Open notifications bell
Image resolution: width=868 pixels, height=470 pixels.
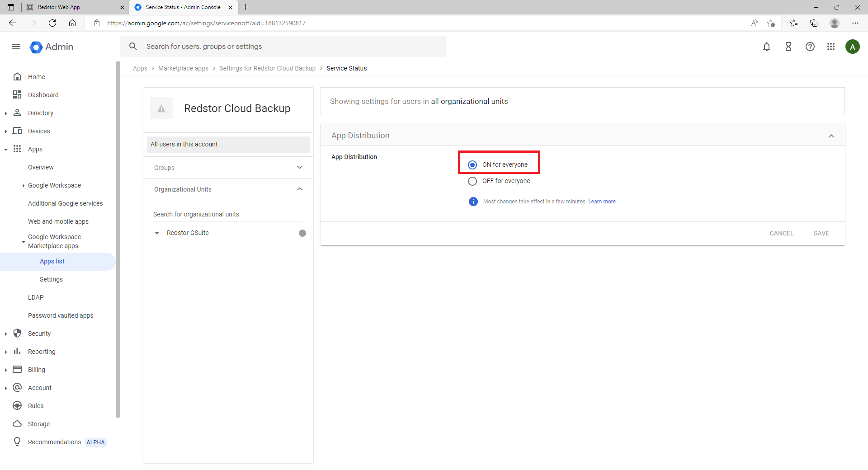(x=767, y=47)
